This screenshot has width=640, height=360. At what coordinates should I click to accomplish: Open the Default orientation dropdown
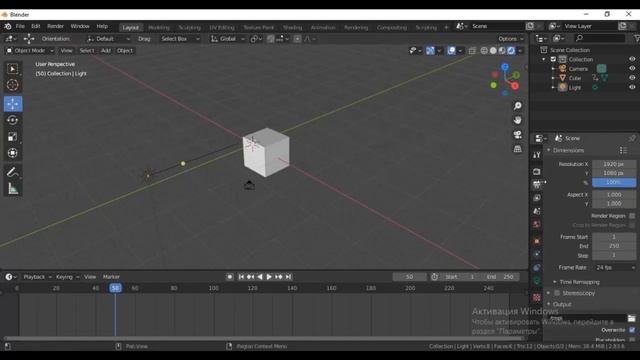pyautogui.click(x=108, y=39)
